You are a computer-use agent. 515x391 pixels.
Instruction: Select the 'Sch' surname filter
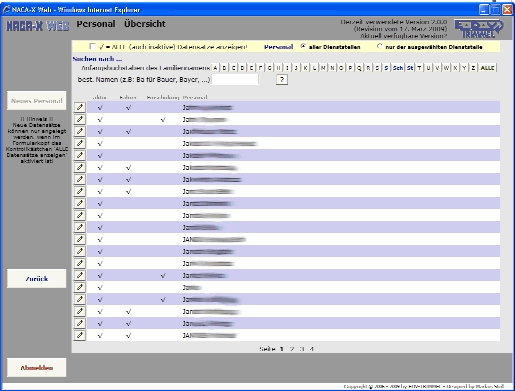tap(398, 68)
